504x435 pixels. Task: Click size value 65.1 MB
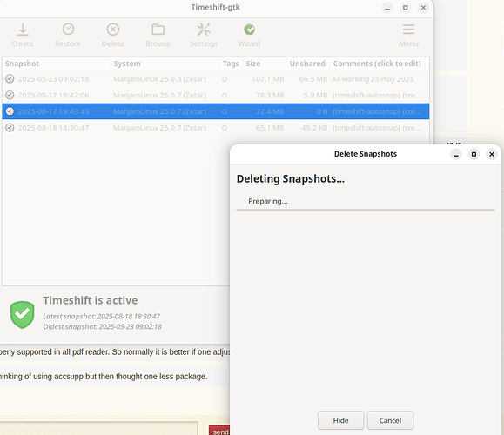[270, 128]
